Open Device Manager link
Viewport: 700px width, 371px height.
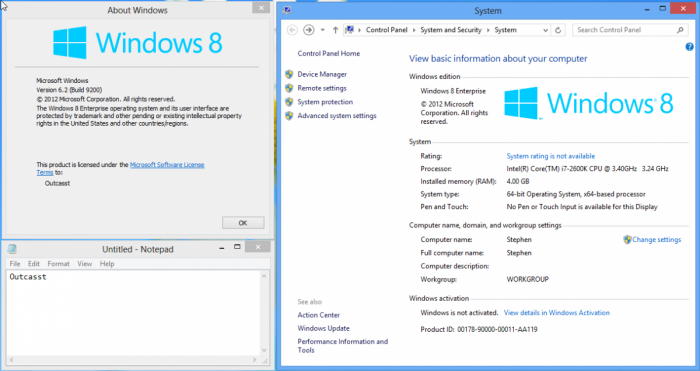click(322, 75)
